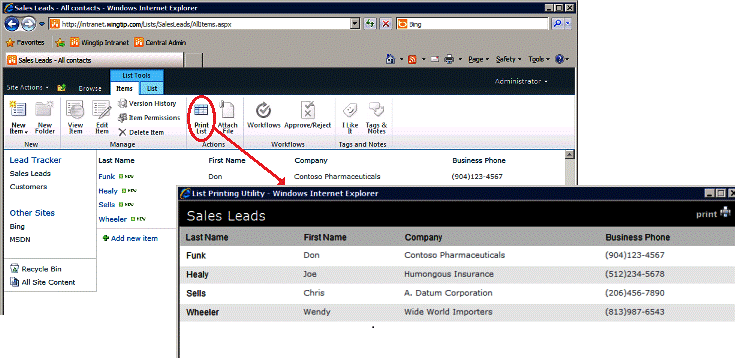The height and width of the screenshot is (364, 735).
Task: Click the Approve/Reject ribbon icon
Action: [308, 110]
